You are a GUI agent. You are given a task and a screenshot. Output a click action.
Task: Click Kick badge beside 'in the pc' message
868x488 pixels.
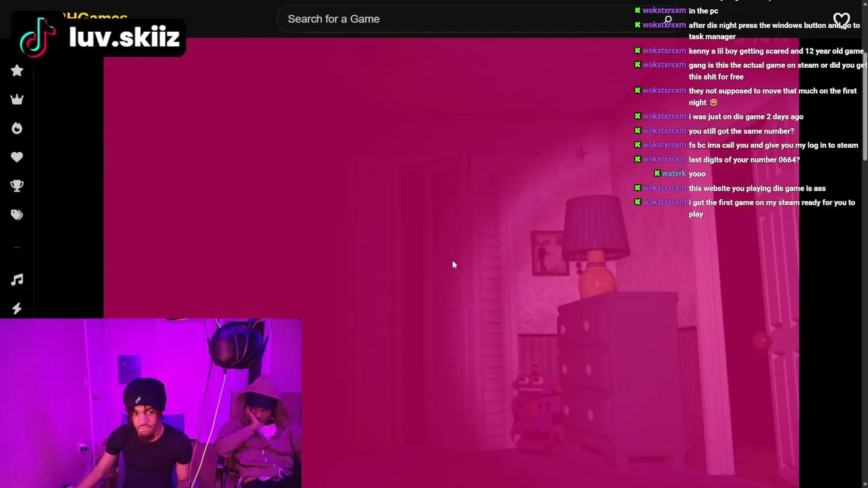tap(637, 11)
